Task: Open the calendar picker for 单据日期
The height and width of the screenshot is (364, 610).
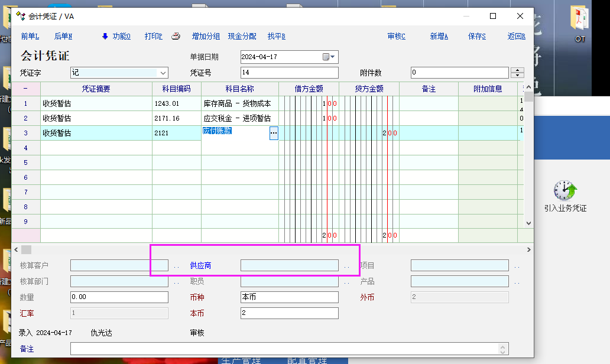Action: click(x=329, y=57)
